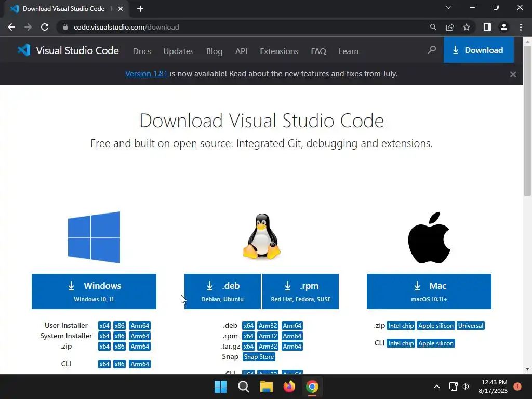Open Extensions navigation link
532x399 pixels.
pos(279,51)
